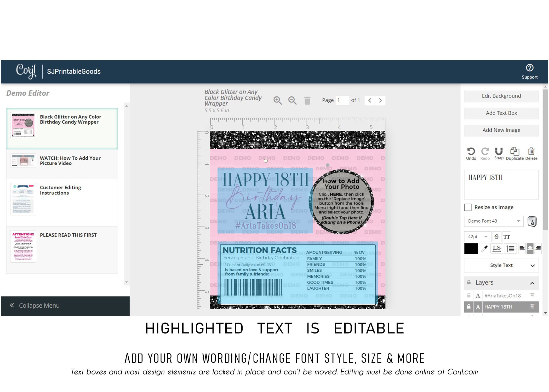This screenshot has width=549, height=392.
Task: Collapse the Layers panel
Action: click(532, 283)
